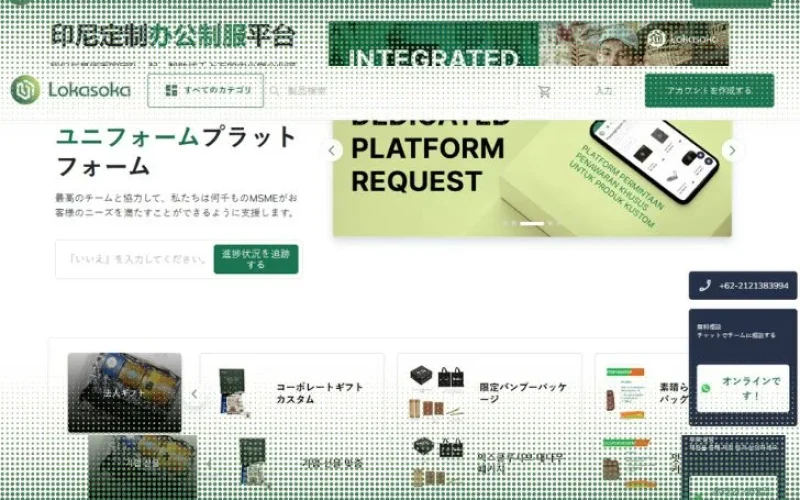This screenshot has height=500, width=800.
Task: Go to the next hero banner slide
Action: coord(732,151)
